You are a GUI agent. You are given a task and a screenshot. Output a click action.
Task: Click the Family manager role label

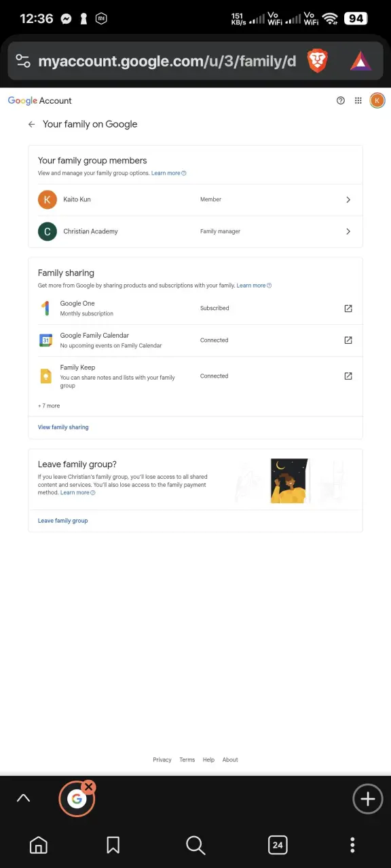[x=220, y=231]
